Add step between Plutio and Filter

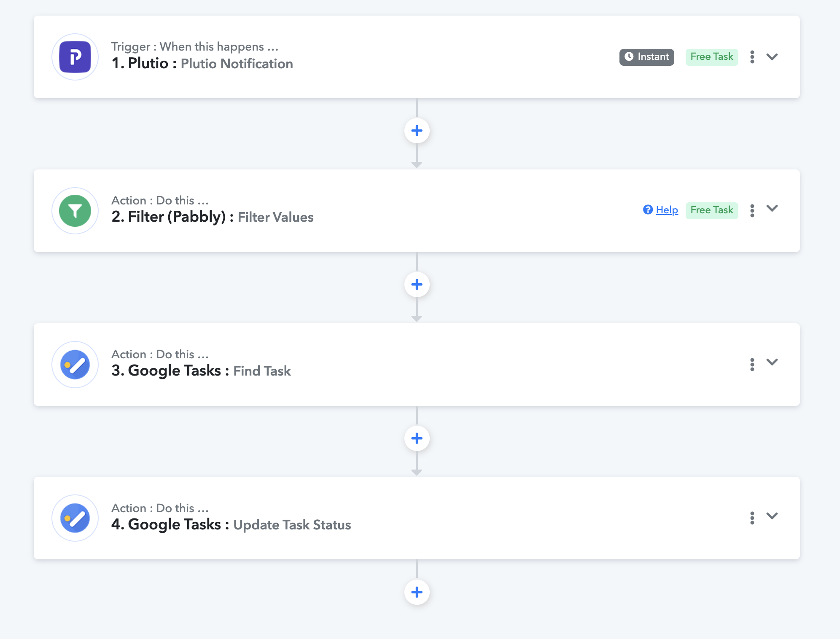tap(417, 131)
